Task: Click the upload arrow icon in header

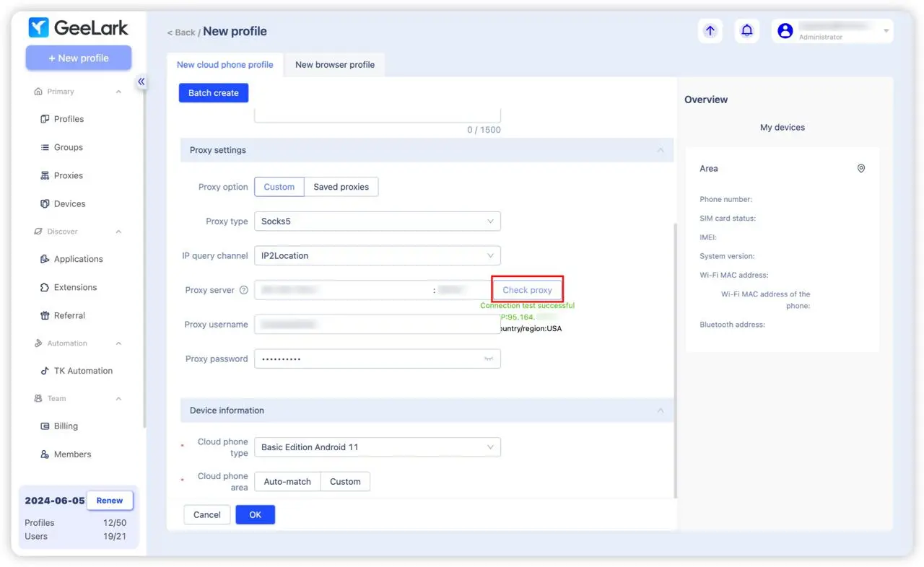Action: coord(710,31)
